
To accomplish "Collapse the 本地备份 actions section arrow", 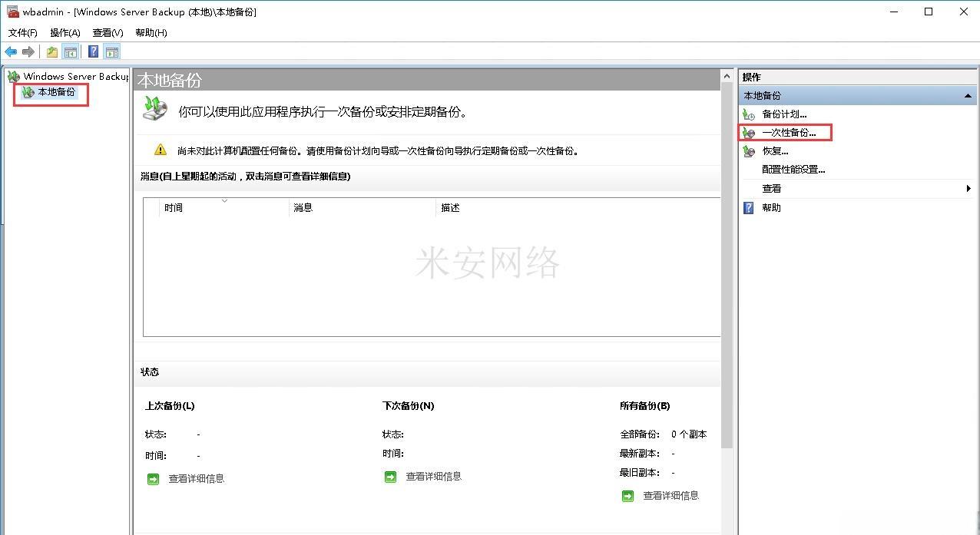I will (x=967, y=96).
